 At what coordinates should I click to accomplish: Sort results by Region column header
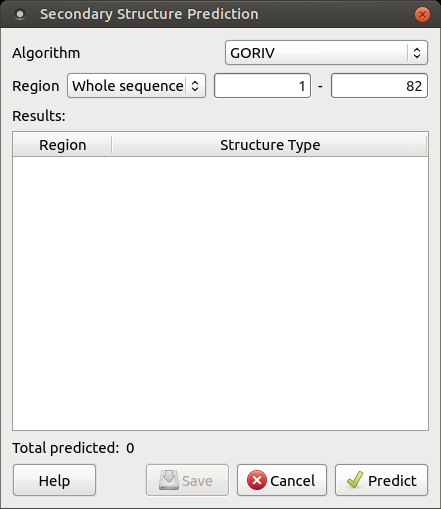coord(62,145)
